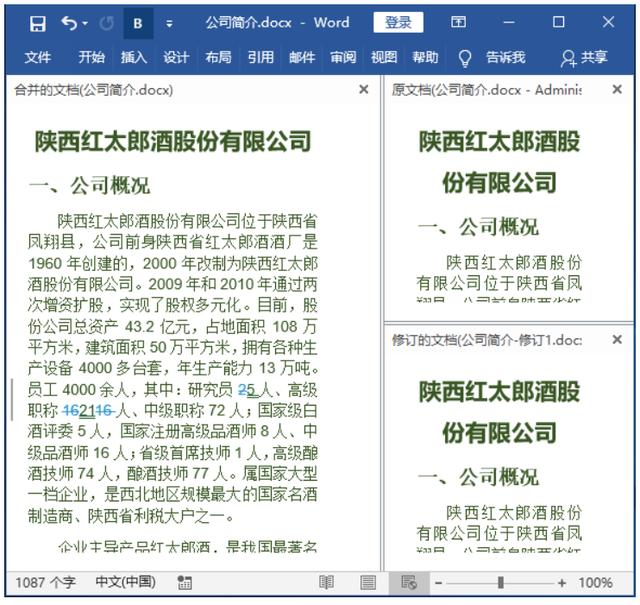Switch to the 帮助 ribbon tab

click(425, 57)
